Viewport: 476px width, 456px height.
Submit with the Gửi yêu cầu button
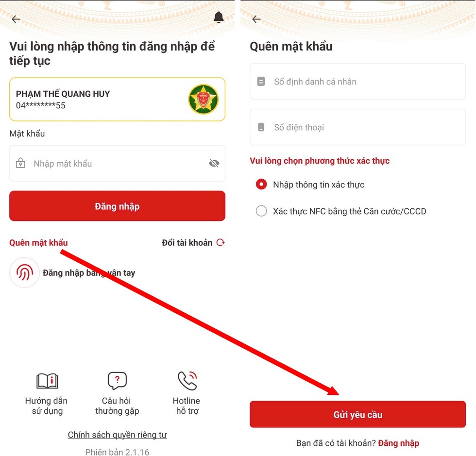pos(357,414)
